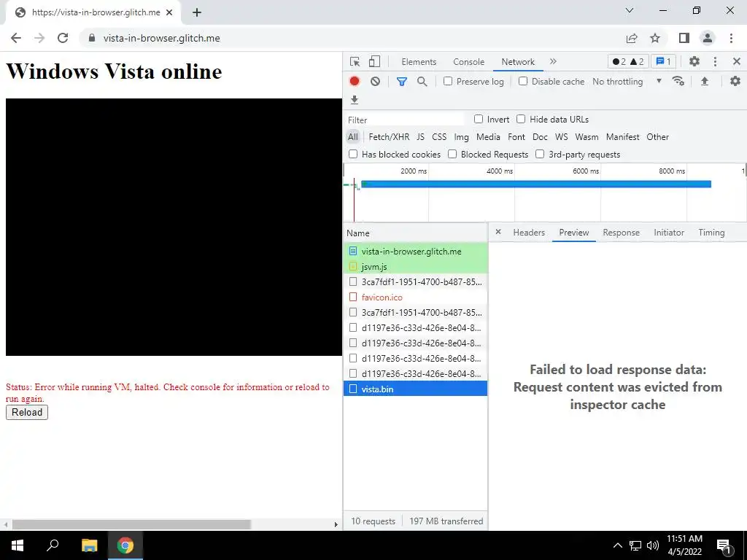Select All request type filter

(x=352, y=137)
